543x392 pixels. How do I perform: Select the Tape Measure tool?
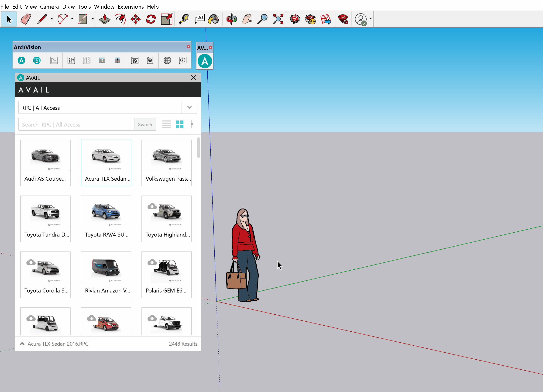184,19
